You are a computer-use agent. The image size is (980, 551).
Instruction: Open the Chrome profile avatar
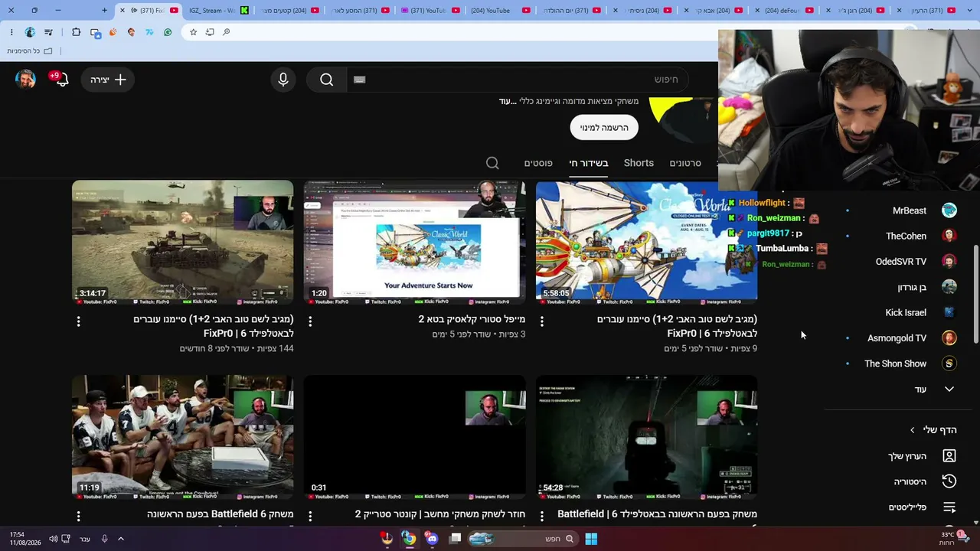coord(30,32)
